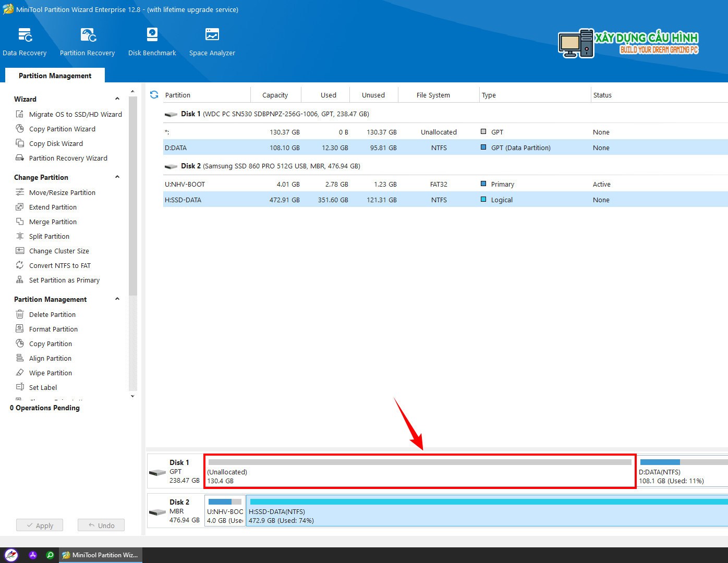Open the Partition Recovery tool icon
Viewport: 728px width, 563px height.
point(88,35)
